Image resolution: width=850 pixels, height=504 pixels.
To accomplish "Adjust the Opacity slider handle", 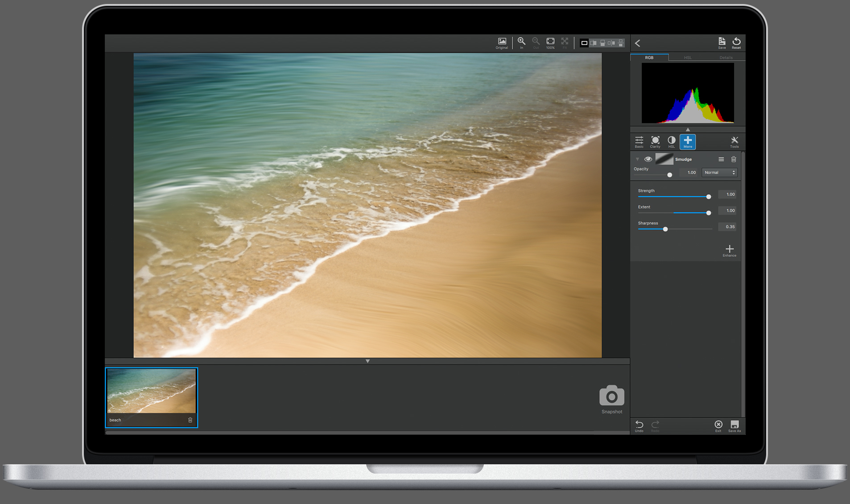I will [669, 175].
